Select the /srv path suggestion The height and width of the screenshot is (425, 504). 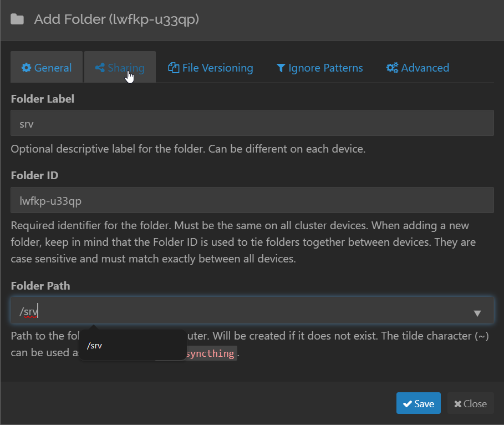[x=95, y=346]
